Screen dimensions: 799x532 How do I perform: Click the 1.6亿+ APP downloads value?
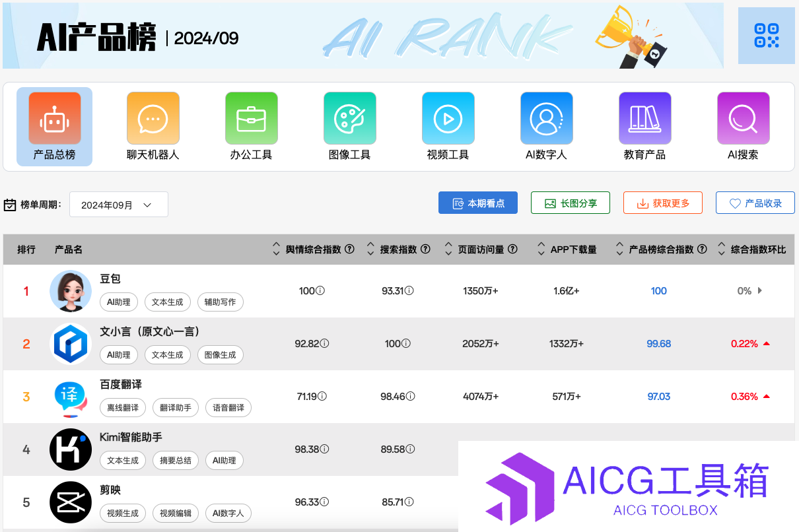coord(566,291)
